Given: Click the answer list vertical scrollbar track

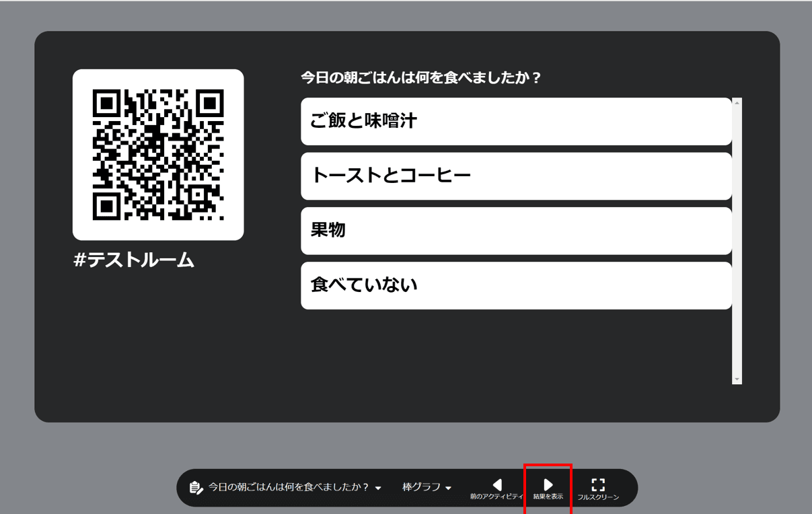Looking at the screenshot, I should pos(737,242).
